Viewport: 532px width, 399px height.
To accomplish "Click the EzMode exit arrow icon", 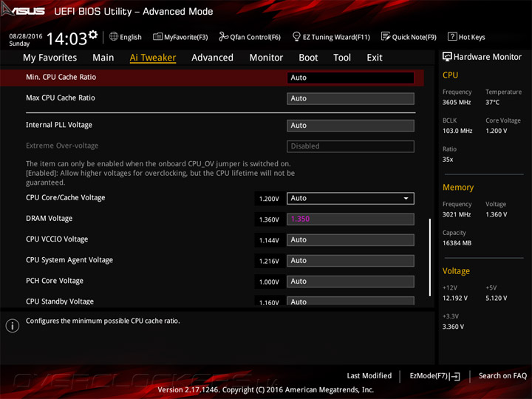I will 455,376.
